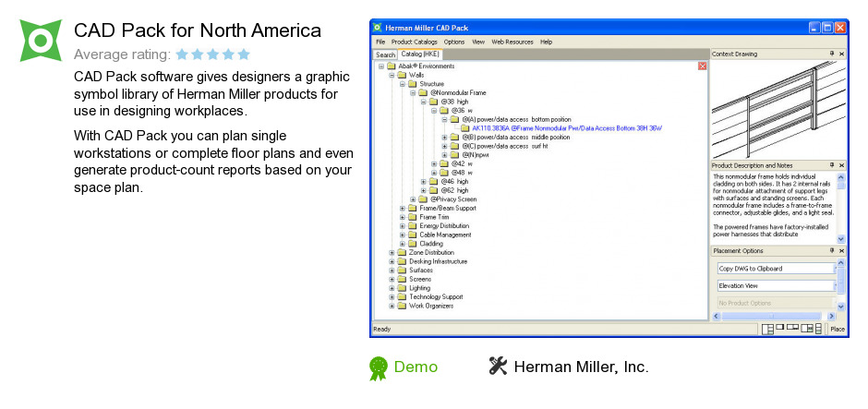This screenshot has width=868, height=409.
Task: Collapse the Walls tree node
Action: coord(392,76)
